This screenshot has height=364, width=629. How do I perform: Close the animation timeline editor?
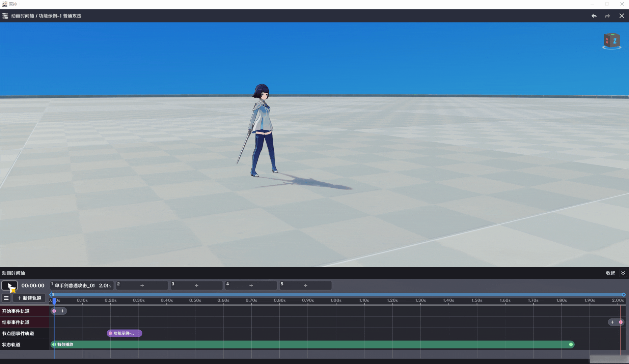[x=622, y=16]
